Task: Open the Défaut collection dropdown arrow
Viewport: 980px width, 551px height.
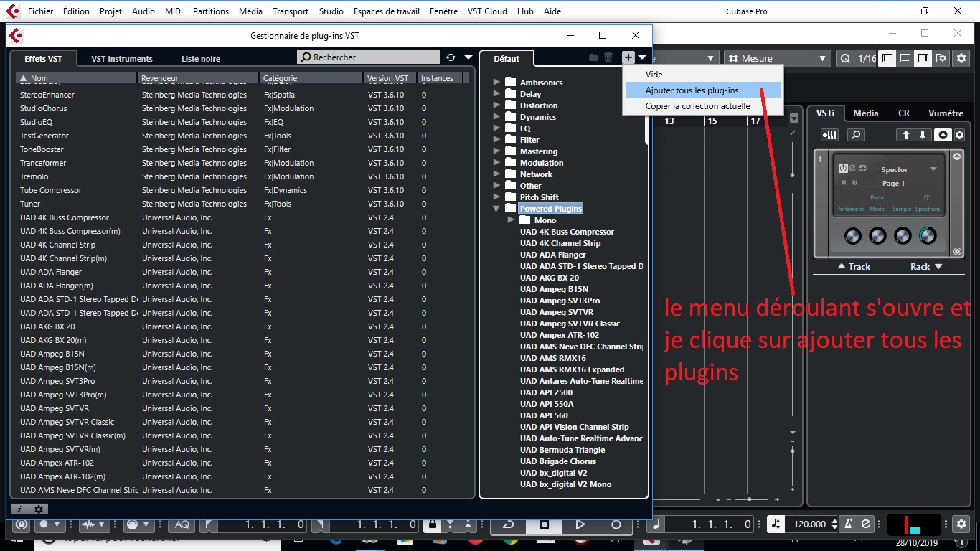Action: [x=642, y=56]
